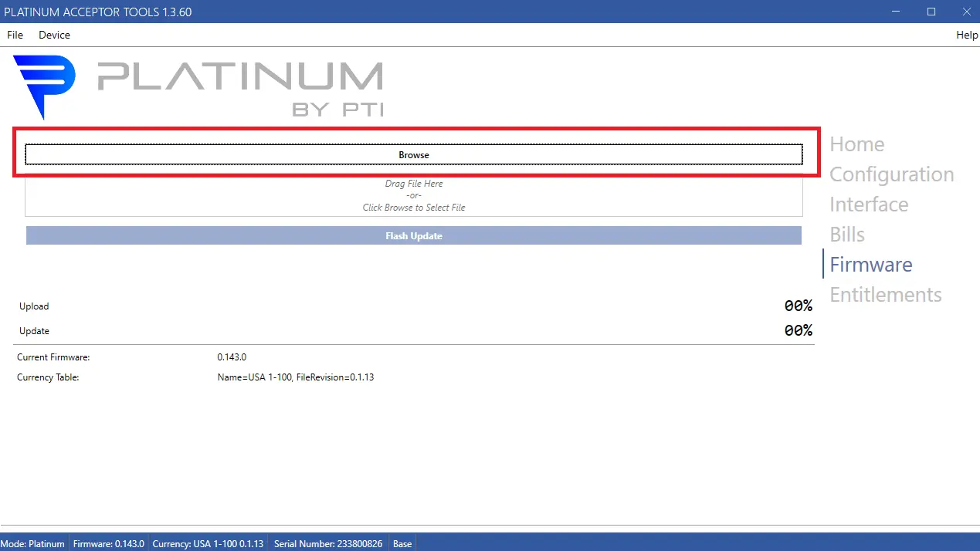Click the Name=USA 1-100 FileRevision text
This screenshot has height=551, width=980.
pos(296,377)
